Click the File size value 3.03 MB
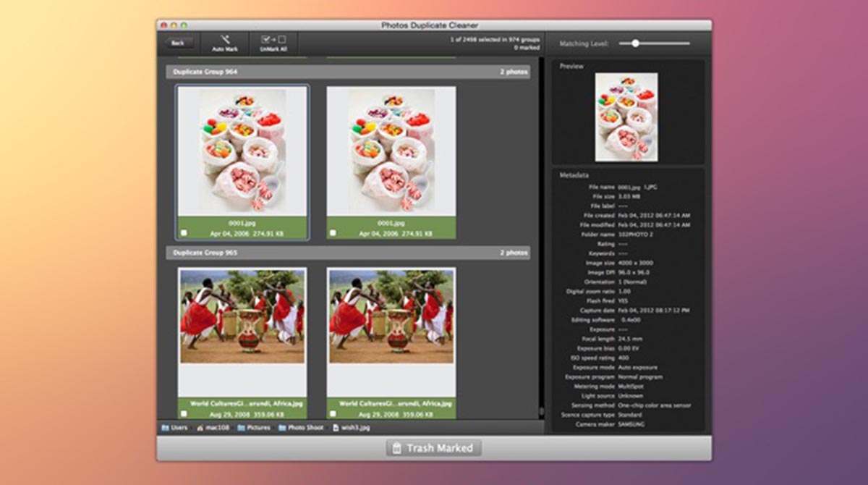The image size is (868, 485). (x=628, y=196)
